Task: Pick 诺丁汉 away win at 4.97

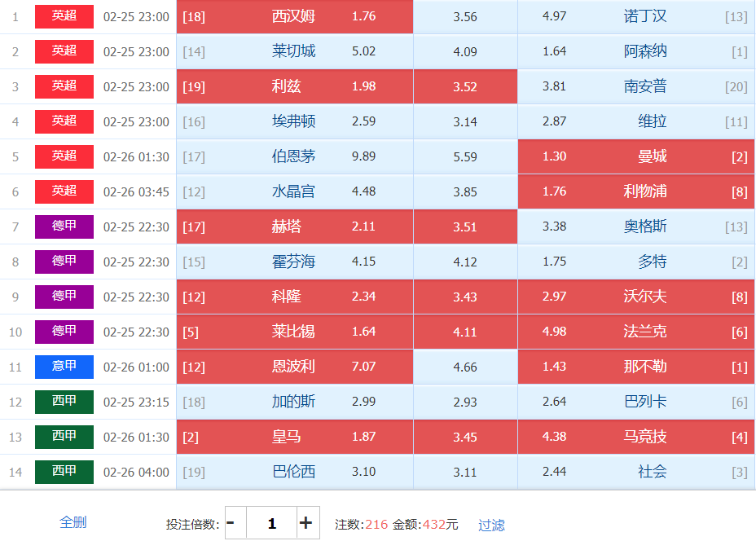Action: tap(636, 16)
